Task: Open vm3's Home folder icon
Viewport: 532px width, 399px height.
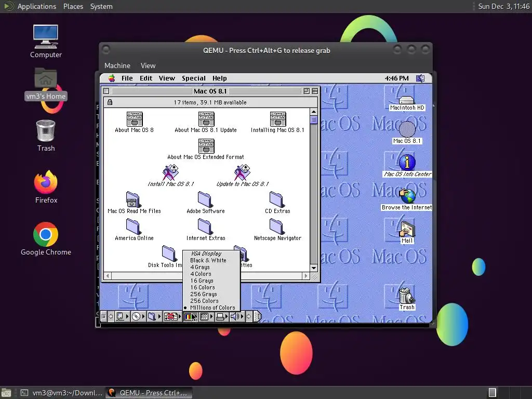Action: [46, 79]
